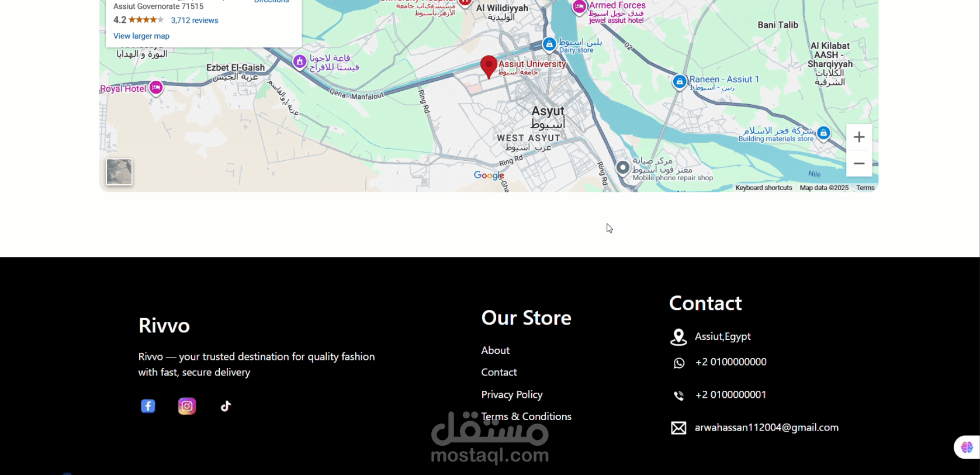This screenshot has width=980, height=475.
Task: Open map Keyboard shortcuts
Action: [764, 188]
